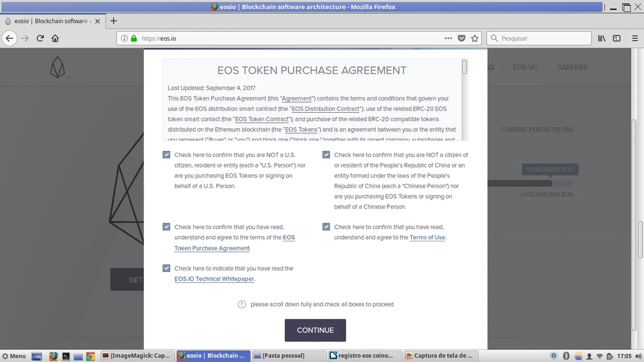Click the browser Forward arrow button
The height and width of the screenshot is (362, 644).
pos(25,38)
